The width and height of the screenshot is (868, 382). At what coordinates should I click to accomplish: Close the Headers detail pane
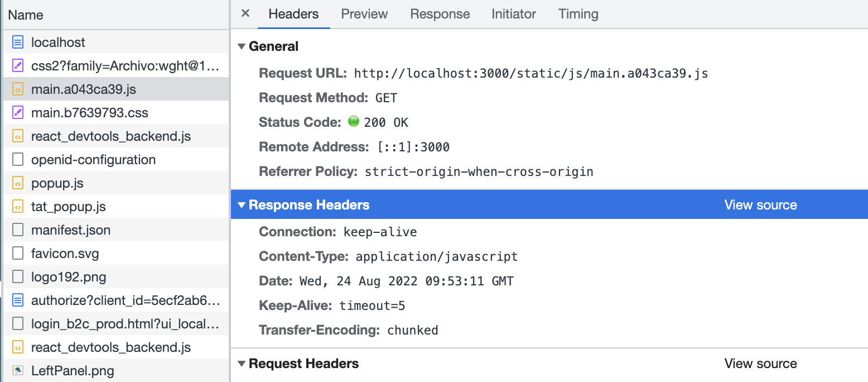245,13
